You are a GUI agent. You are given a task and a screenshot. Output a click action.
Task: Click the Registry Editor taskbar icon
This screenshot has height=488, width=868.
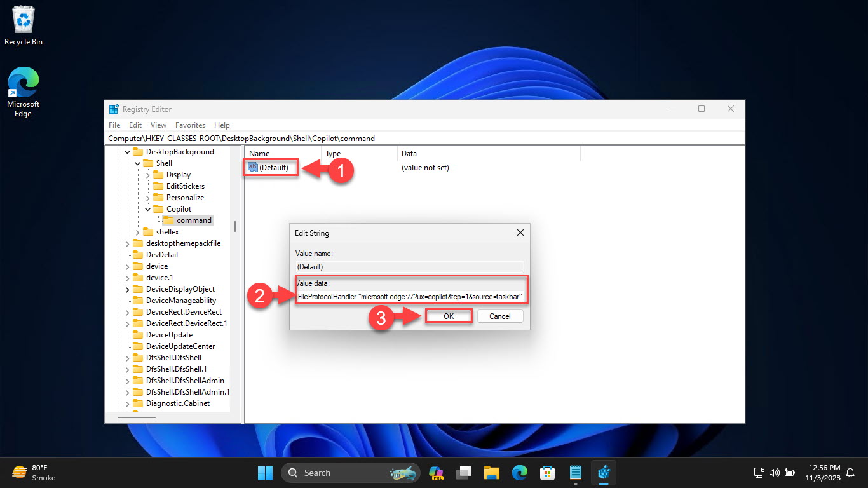(604, 473)
